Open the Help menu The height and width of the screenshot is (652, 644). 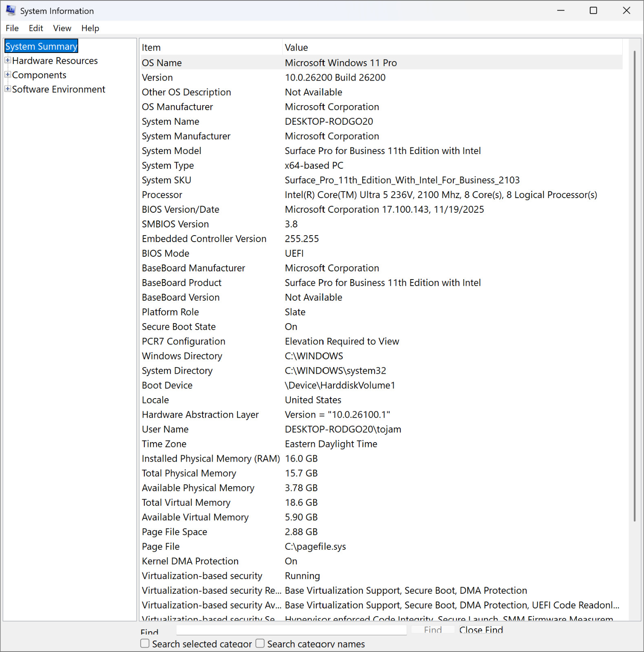tap(90, 28)
